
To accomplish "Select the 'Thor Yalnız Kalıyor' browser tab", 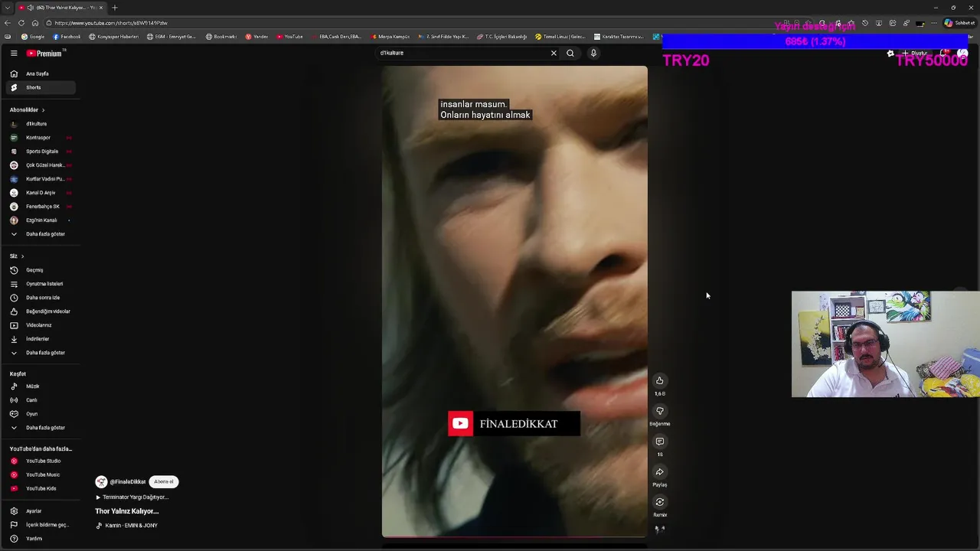I will (x=61, y=8).
